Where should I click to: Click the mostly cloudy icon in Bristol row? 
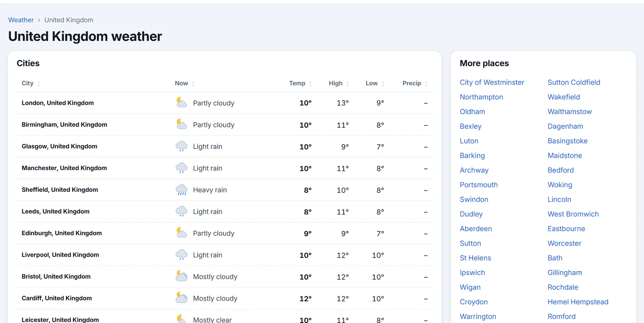(x=181, y=276)
